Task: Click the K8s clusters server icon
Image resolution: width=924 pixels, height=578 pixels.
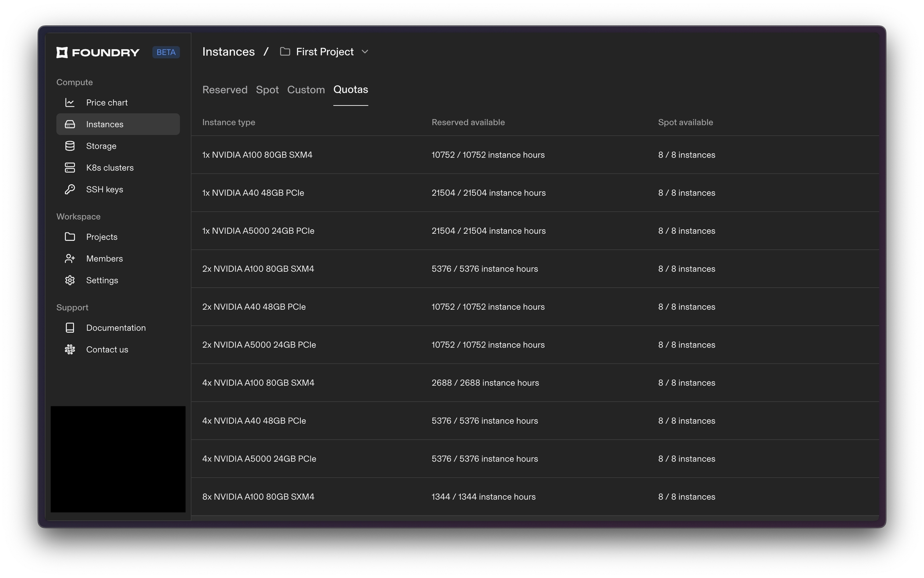Action: [70, 168]
